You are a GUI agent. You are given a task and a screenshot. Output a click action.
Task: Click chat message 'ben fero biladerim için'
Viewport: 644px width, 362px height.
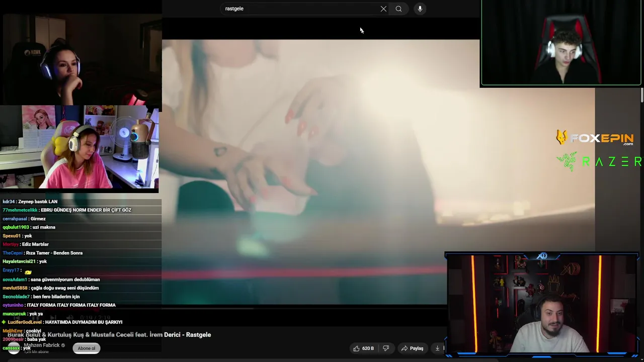(x=56, y=297)
